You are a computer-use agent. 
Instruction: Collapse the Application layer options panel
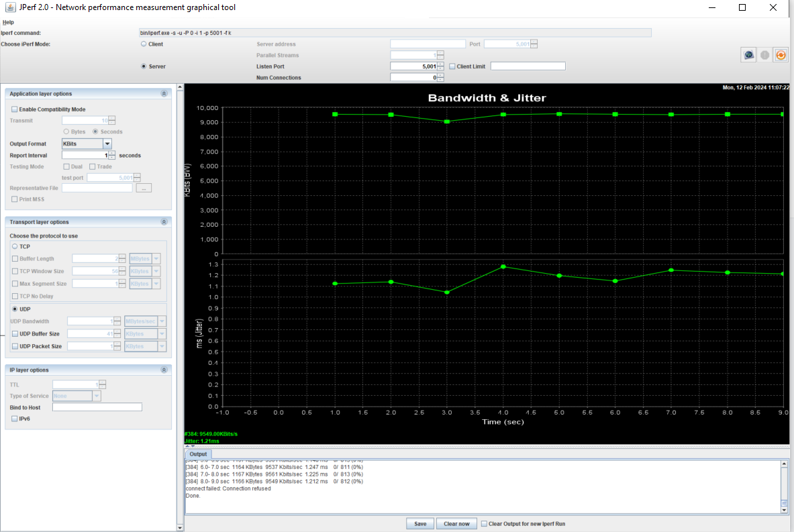(x=164, y=93)
